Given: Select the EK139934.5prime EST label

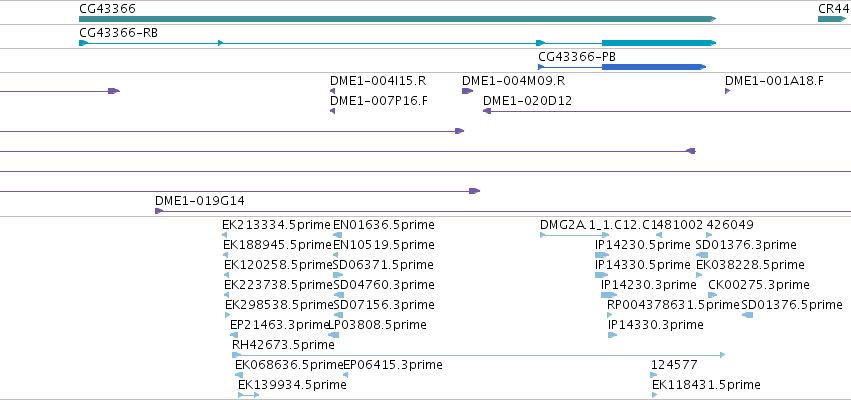Looking at the screenshot, I should pos(292,385).
